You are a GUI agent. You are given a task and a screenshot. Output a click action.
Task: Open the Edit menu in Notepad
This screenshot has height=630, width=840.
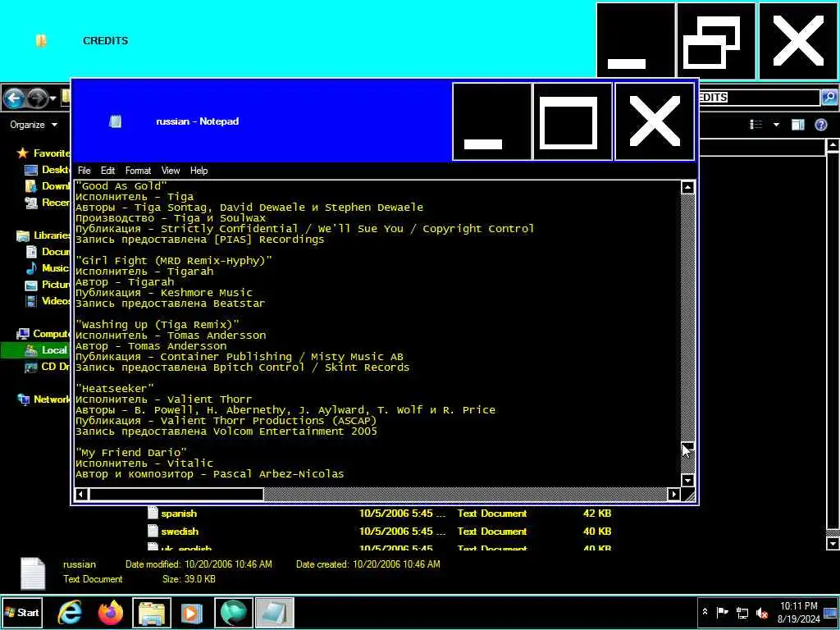tap(107, 171)
